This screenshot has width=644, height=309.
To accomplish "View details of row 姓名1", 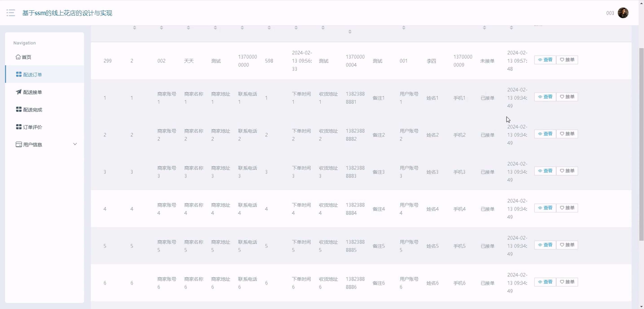I will point(545,97).
